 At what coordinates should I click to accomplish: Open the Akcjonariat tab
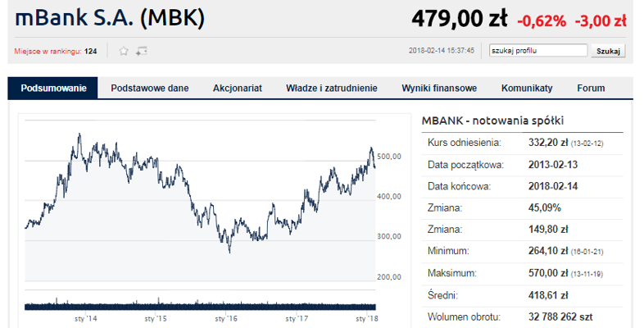point(238,88)
